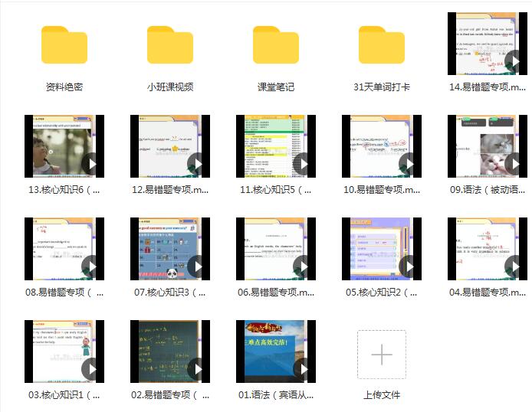Click file name 11.核心知识5
532x412 pixels.
pyautogui.click(x=276, y=190)
